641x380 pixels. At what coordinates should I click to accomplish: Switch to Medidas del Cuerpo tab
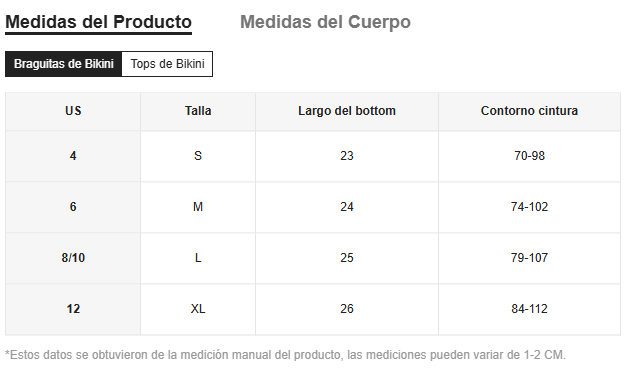pos(325,22)
